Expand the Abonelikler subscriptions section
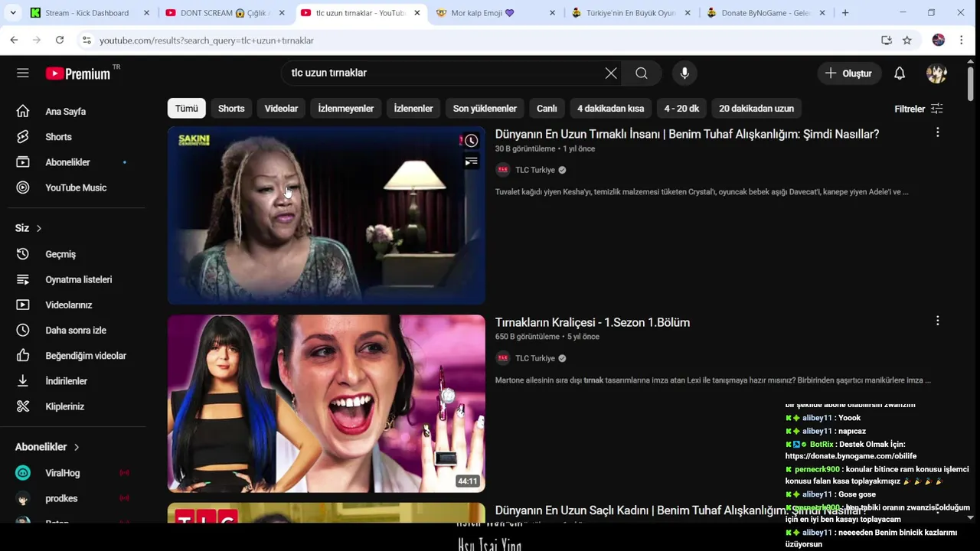Viewport: 980px width, 551px height. pos(47,447)
